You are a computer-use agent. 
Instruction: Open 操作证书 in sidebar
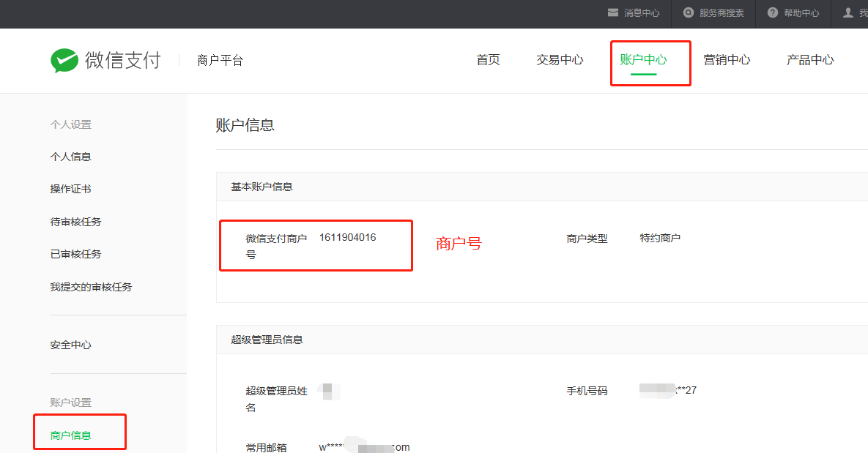70,189
